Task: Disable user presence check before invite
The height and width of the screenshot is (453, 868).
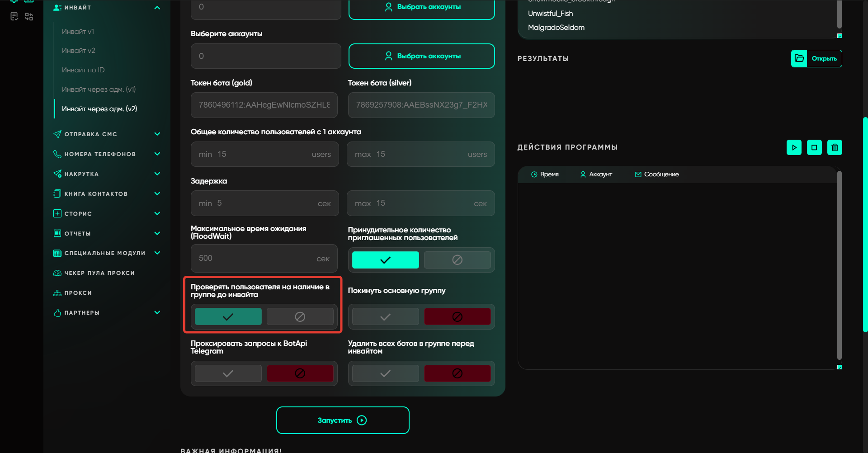Action: [x=300, y=317]
